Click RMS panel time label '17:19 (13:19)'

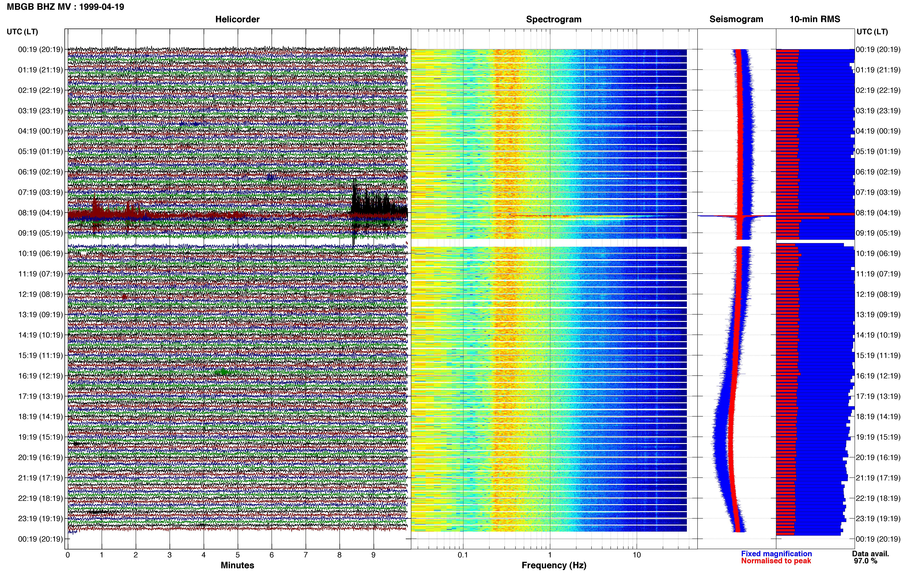(x=878, y=396)
